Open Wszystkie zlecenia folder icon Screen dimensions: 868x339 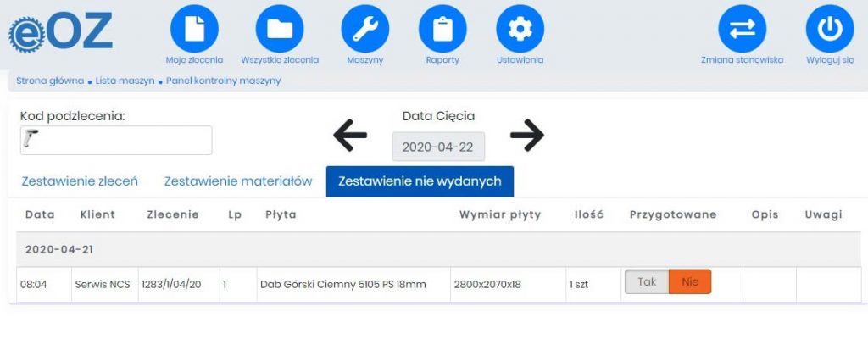[x=280, y=29]
